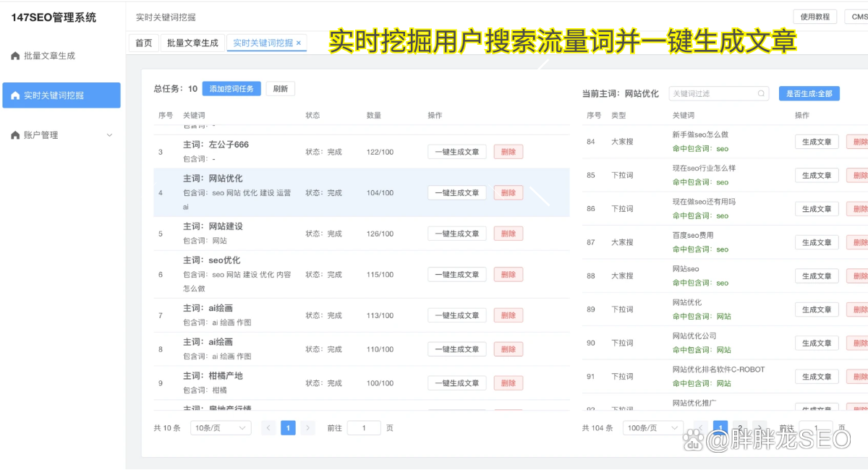Click keyword 网站优化公司
Viewport: 868px width, 470px height.
click(694, 336)
